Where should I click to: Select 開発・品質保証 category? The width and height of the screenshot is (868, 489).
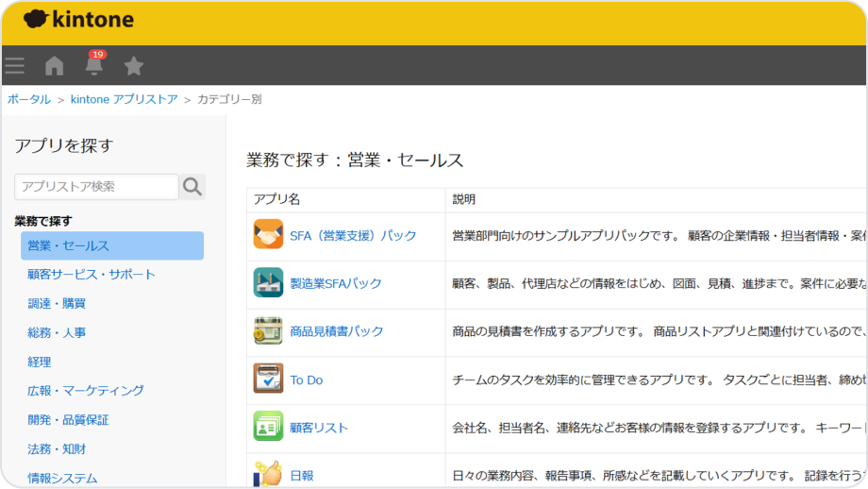pyautogui.click(x=68, y=420)
